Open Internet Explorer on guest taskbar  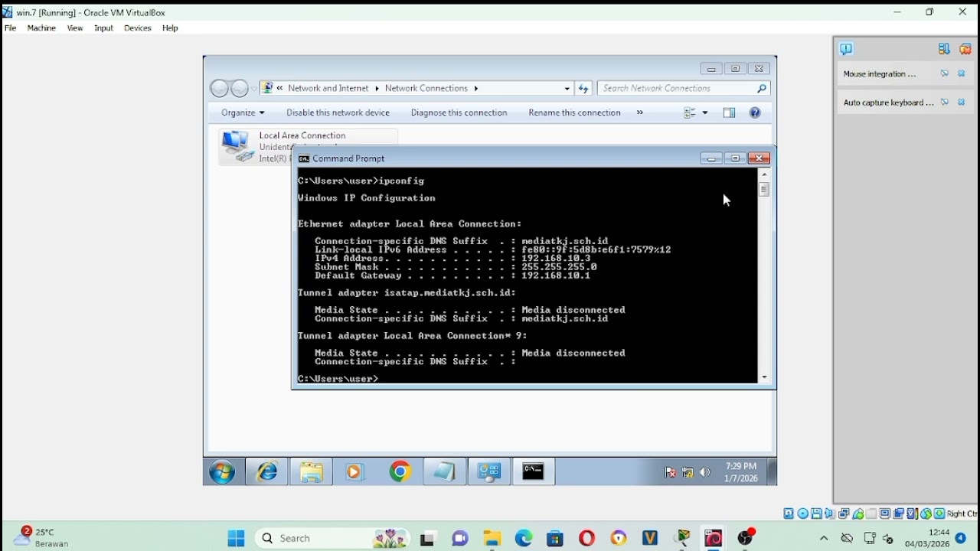coord(267,473)
